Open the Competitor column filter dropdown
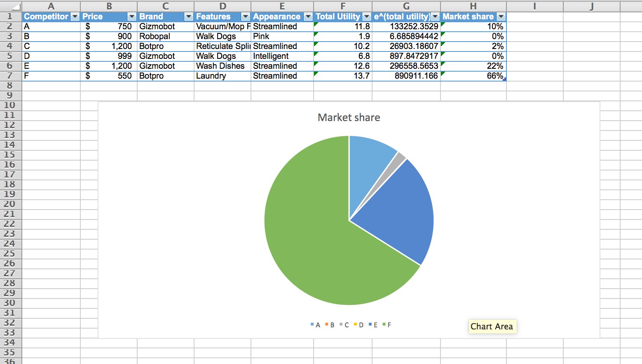 pos(75,17)
